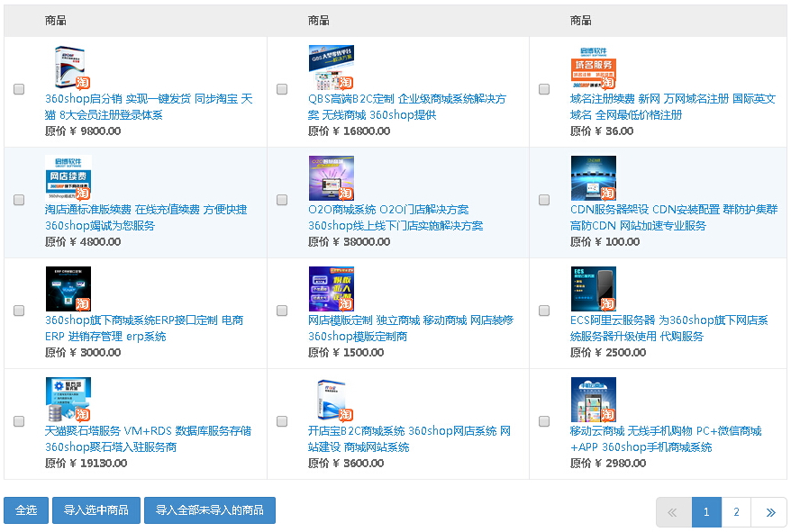Switch to page 2 of the products

click(736, 512)
